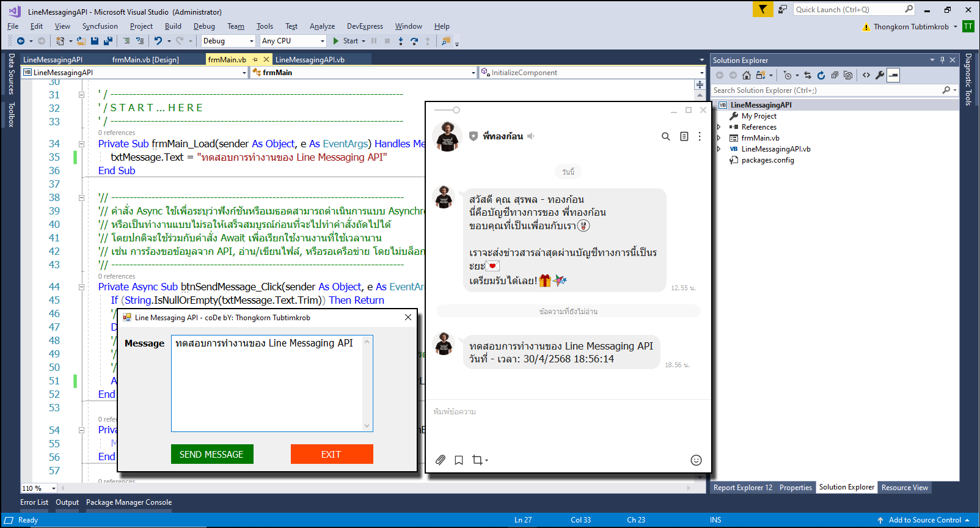This screenshot has width=980, height=528.
Task: Save the current file with the disk icon
Action: click(95, 41)
